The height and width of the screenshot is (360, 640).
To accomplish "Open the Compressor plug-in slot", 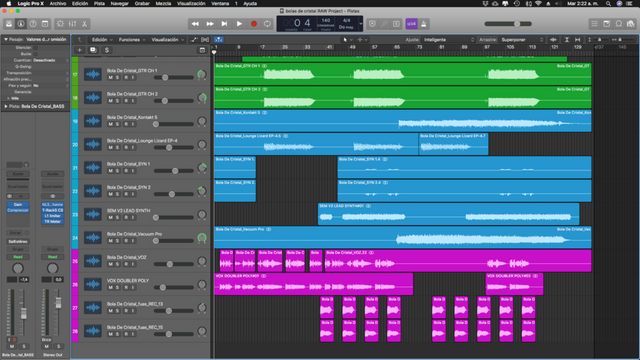I will pos(18,210).
